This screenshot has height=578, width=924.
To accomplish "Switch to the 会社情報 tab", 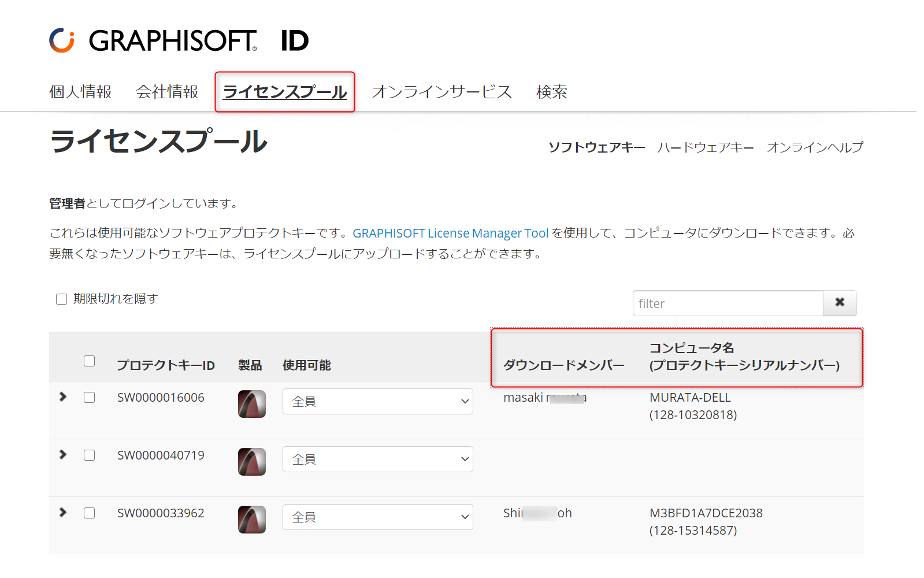I will click(167, 92).
